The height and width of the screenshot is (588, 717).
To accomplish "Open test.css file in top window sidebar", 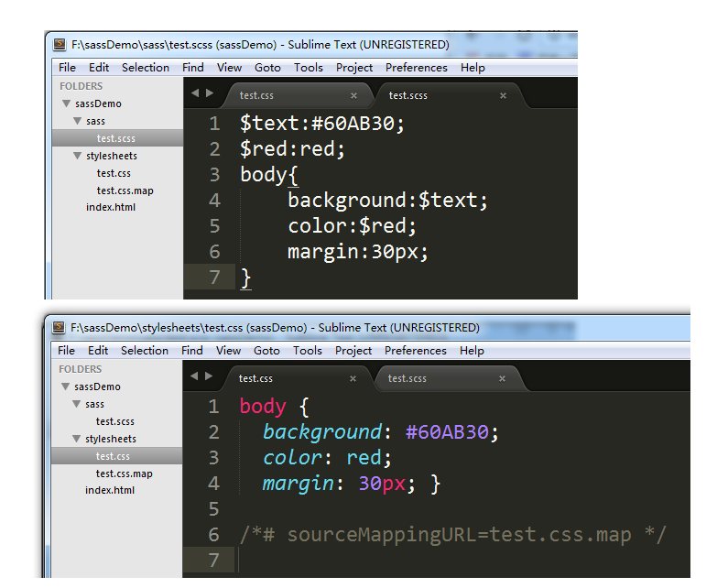I will coord(114,173).
